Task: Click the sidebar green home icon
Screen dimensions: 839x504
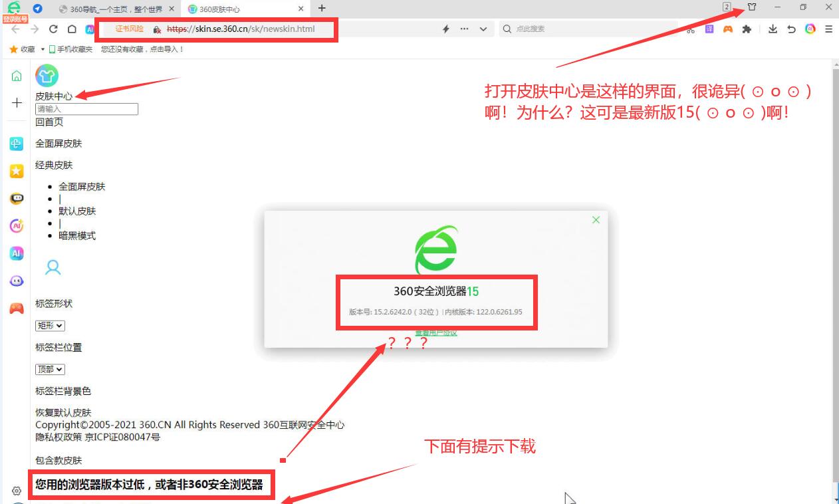Action: coord(17,76)
